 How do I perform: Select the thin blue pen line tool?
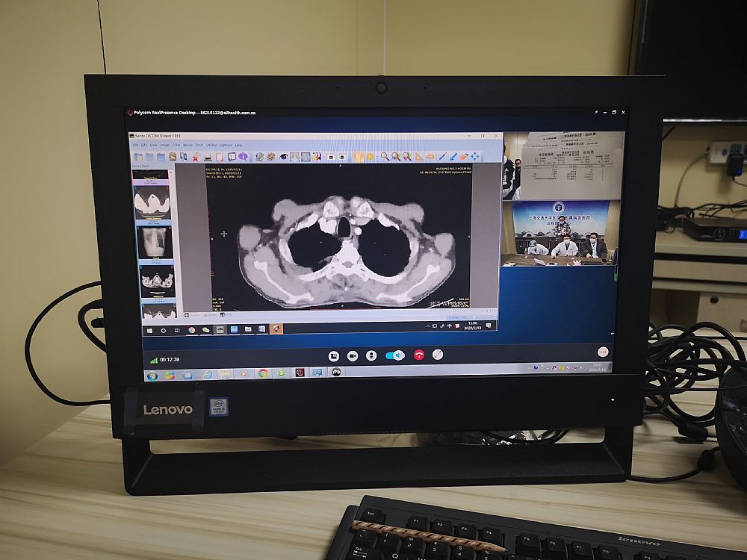[442, 156]
